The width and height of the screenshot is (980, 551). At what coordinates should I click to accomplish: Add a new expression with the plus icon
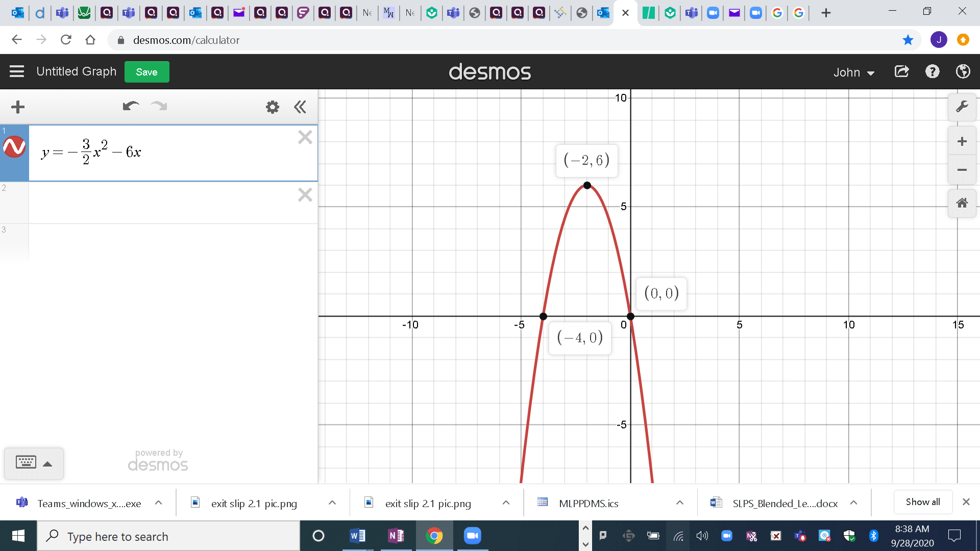click(18, 107)
